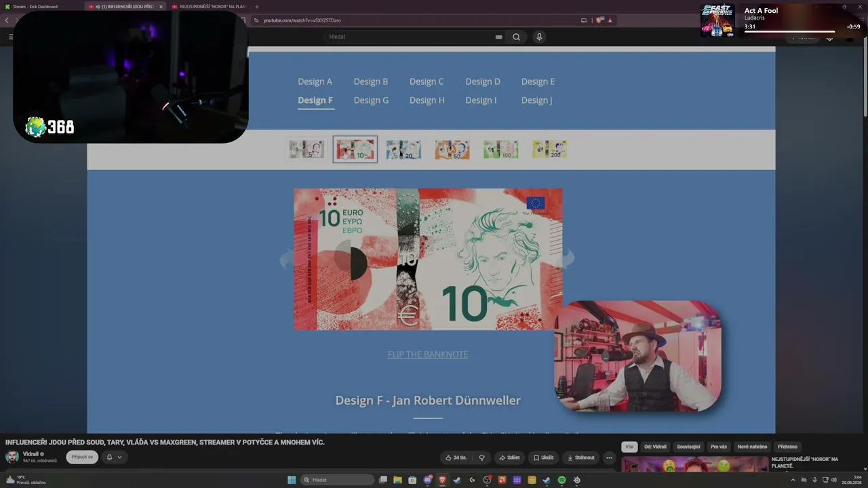868x488 pixels.
Task: Click the keyboard icon in search box
Action: coord(499,37)
